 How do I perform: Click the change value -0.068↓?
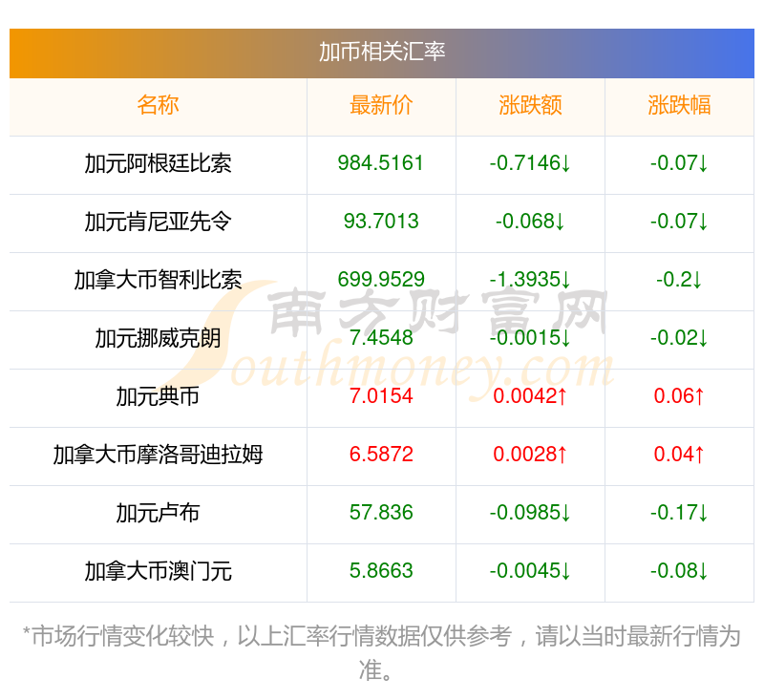[x=530, y=222]
